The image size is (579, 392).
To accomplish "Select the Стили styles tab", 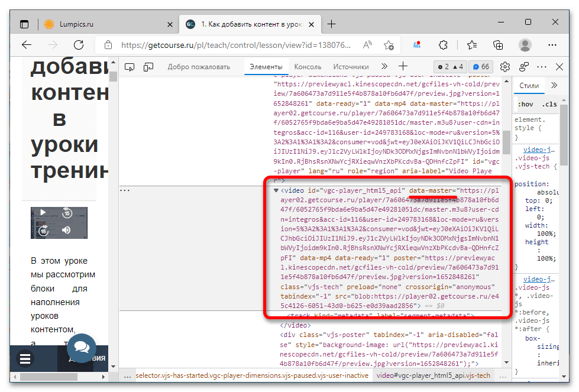I will [529, 86].
